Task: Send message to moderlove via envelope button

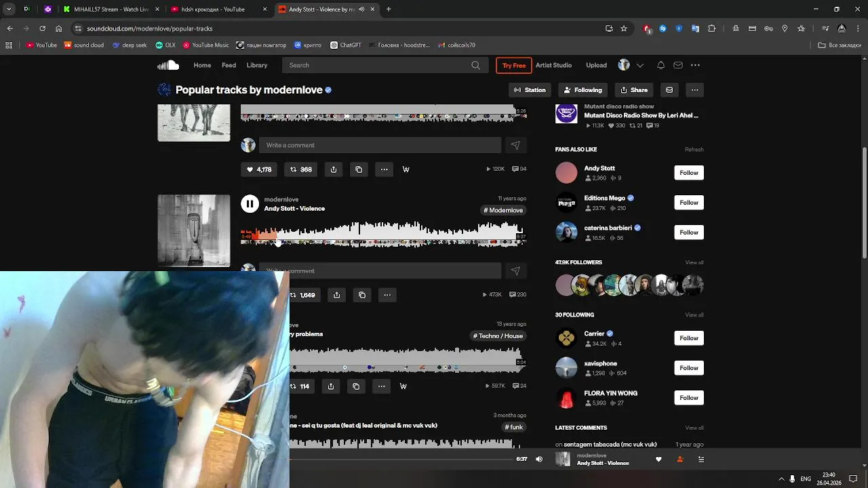Action: [x=669, y=89]
